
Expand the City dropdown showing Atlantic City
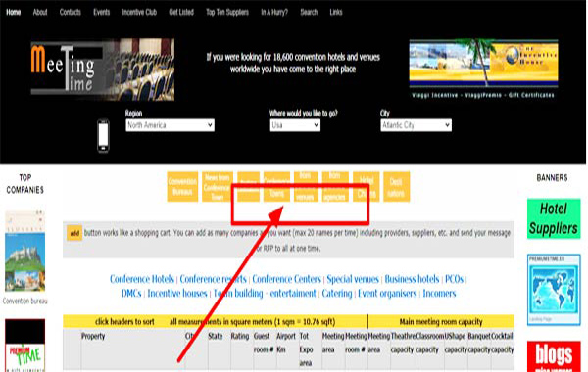[416, 125]
